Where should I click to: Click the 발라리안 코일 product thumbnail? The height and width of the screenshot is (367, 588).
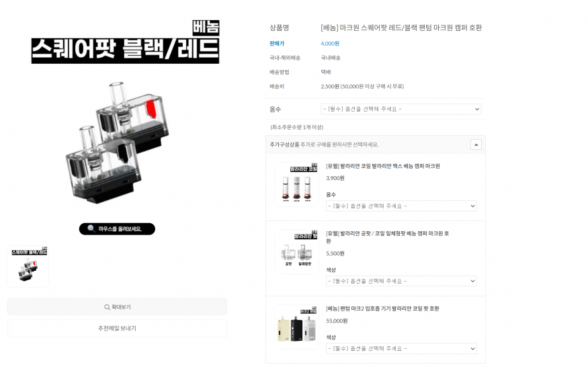(x=296, y=184)
